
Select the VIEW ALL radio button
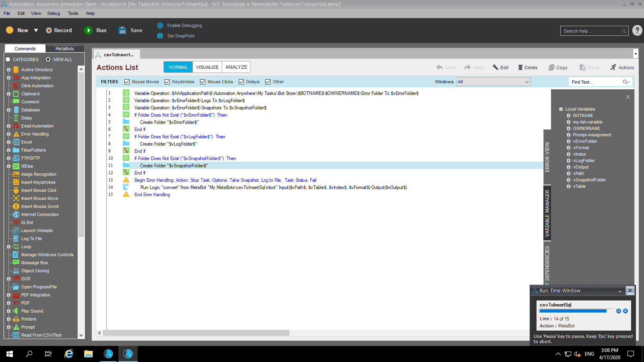tap(48, 60)
